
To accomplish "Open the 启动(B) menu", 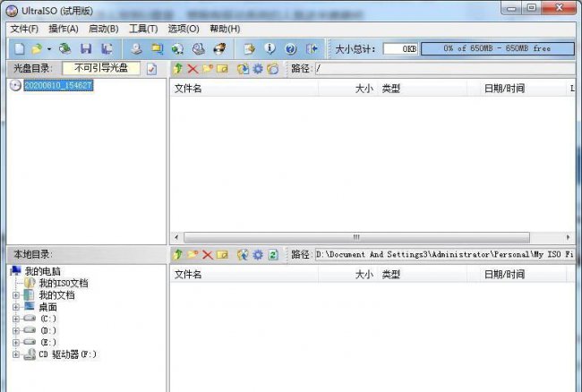I will (x=104, y=29).
